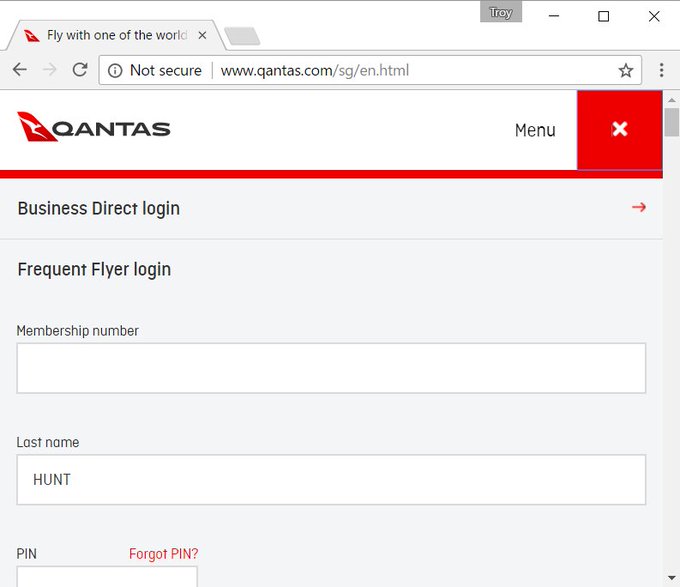Open Chrome's three-dot menu
The height and width of the screenshot is (587, 680).
(661, 70)
